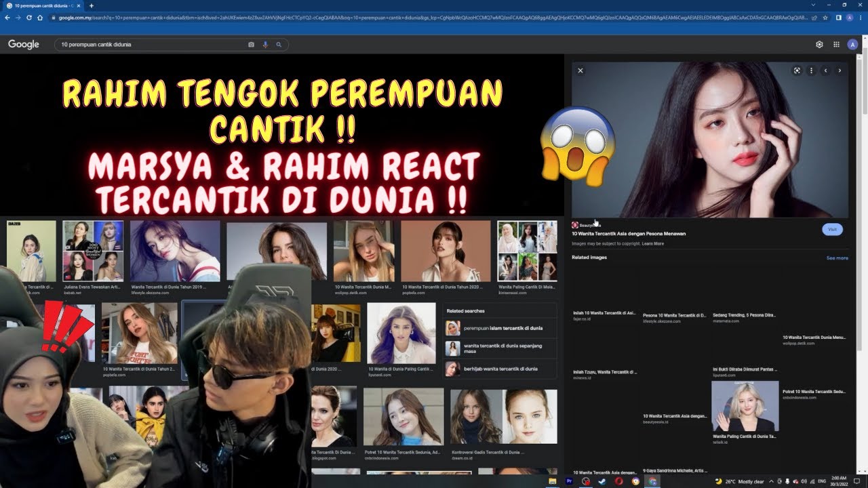Click the browser back arrow
Image resolution: width=868 pixels, height=488 pixels.
point(9,18)
